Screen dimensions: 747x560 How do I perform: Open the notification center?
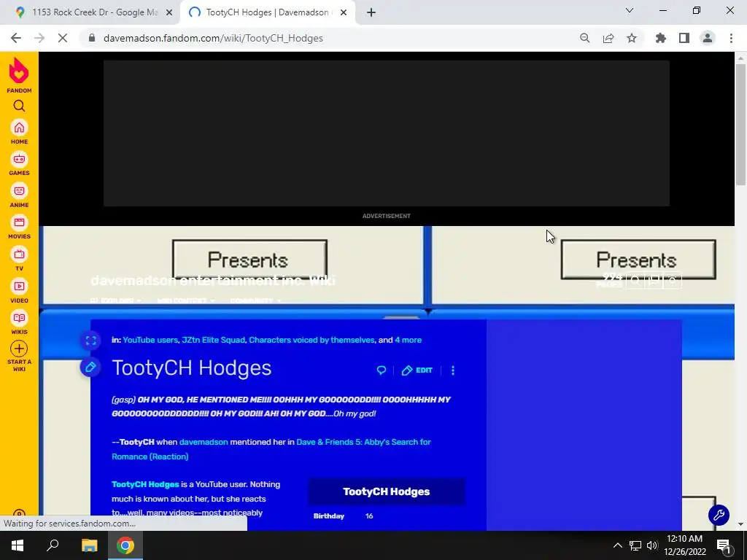pyautogui.click(x=724, y=545)
